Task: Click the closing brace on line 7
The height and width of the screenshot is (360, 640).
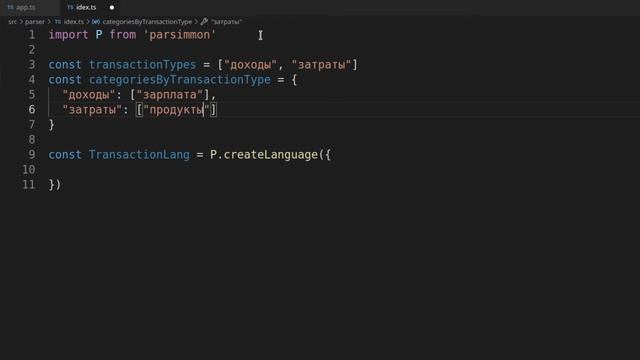Action: (x=51, y=124)
